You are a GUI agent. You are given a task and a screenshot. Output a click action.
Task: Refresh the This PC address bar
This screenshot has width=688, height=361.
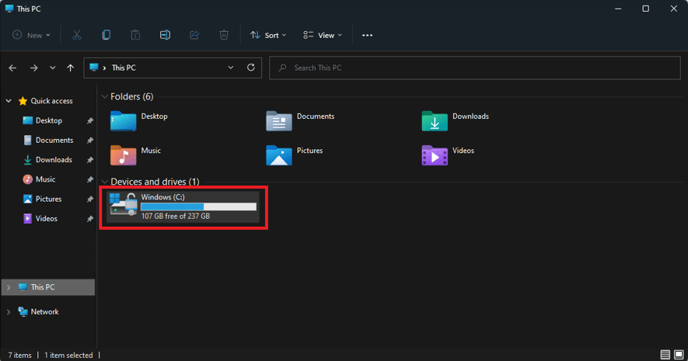point(251,68)
